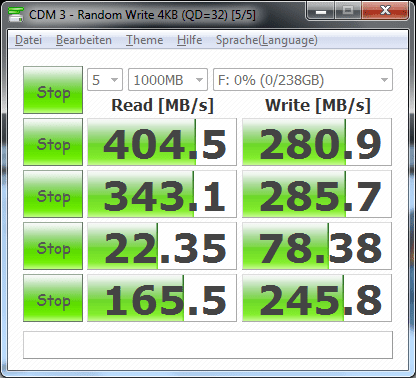Maximize the CDM window
Viewport: 416px width, 378px height.
pos(348,11)
